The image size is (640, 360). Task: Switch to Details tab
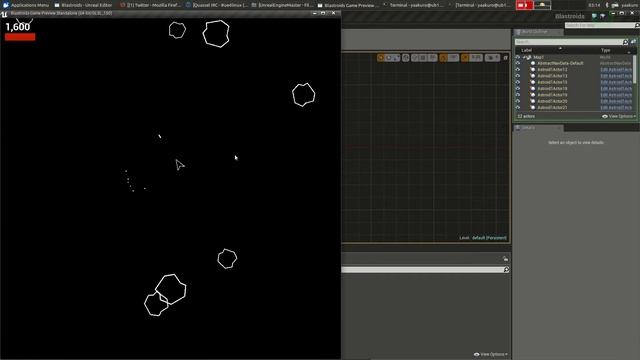pos(538,128)
